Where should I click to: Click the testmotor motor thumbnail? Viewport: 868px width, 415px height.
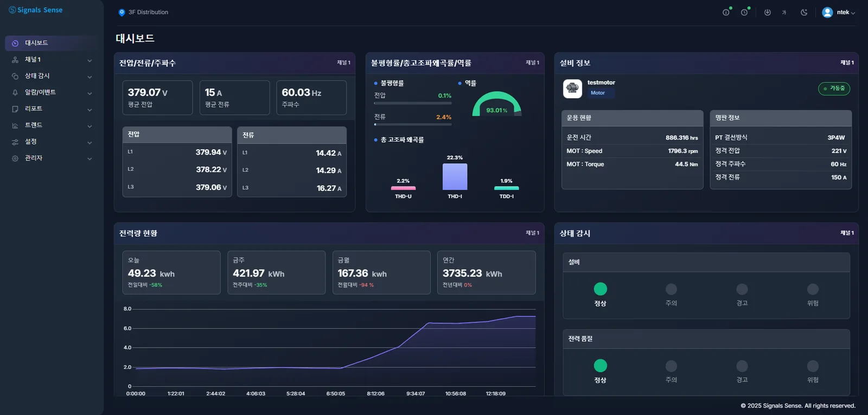point(572,88)
